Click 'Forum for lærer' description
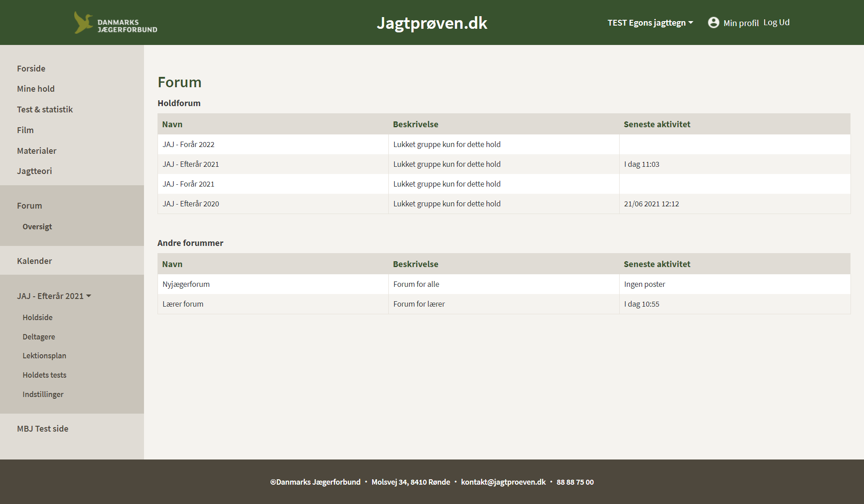864x504 pixels. pyautogui.click(x=418, y=304)
